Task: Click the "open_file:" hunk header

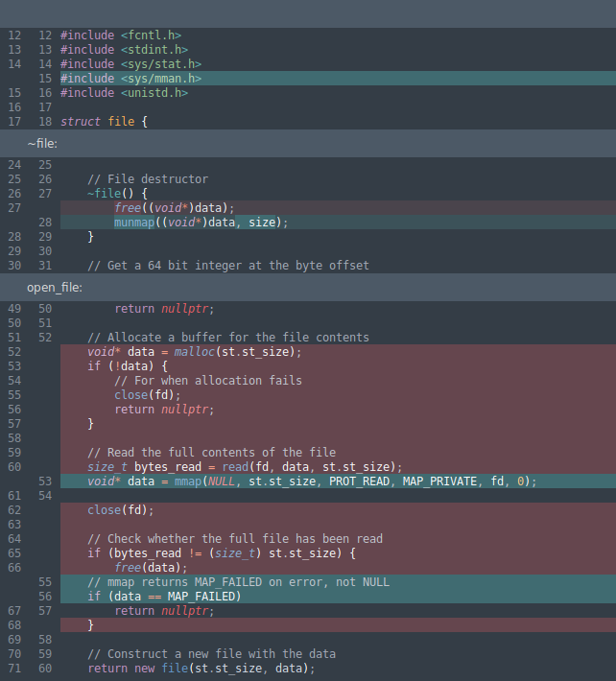Action: point(55,288)
